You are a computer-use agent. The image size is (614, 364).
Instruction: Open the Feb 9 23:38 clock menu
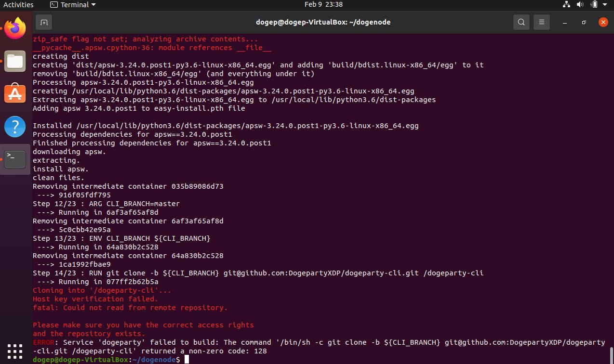[323, 5]
